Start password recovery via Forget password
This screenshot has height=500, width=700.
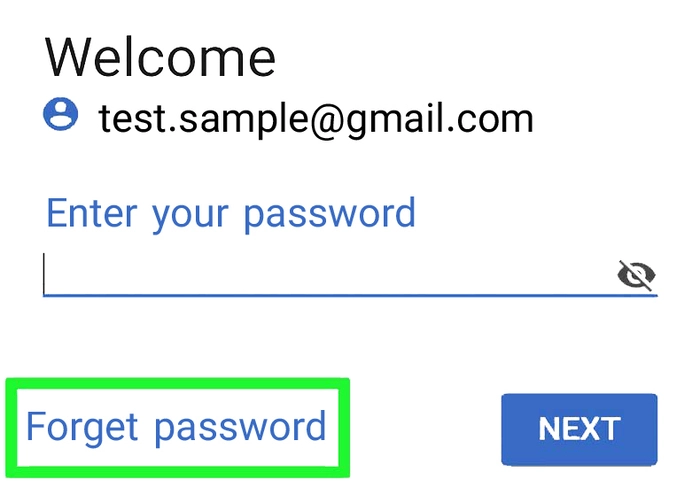click(x=176, y=427)
